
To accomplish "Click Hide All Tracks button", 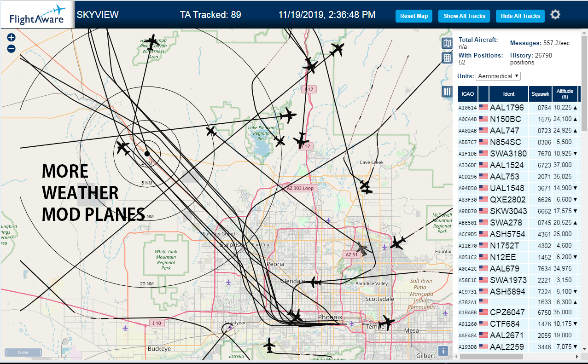I will [x=520, y=16].
